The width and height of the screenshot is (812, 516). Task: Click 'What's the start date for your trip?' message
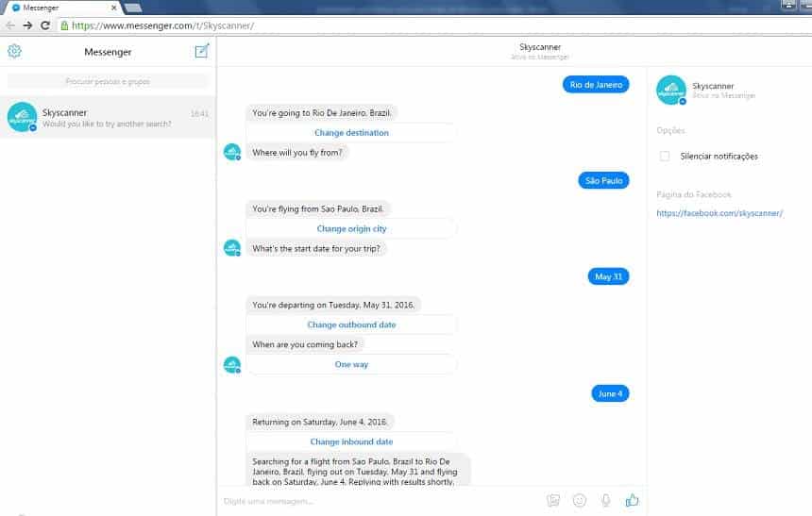(x=316, y=248)
